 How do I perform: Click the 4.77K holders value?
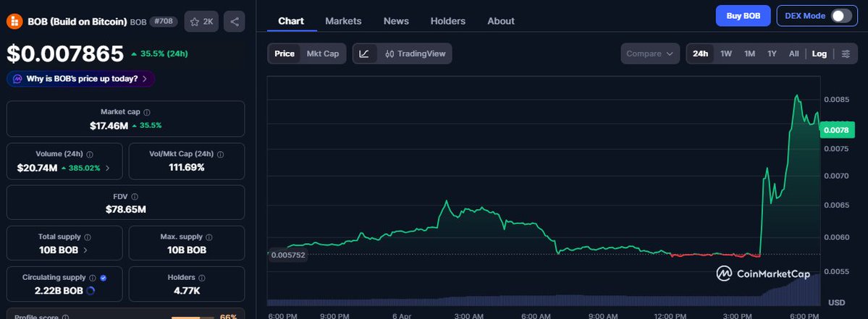point(187,291)
